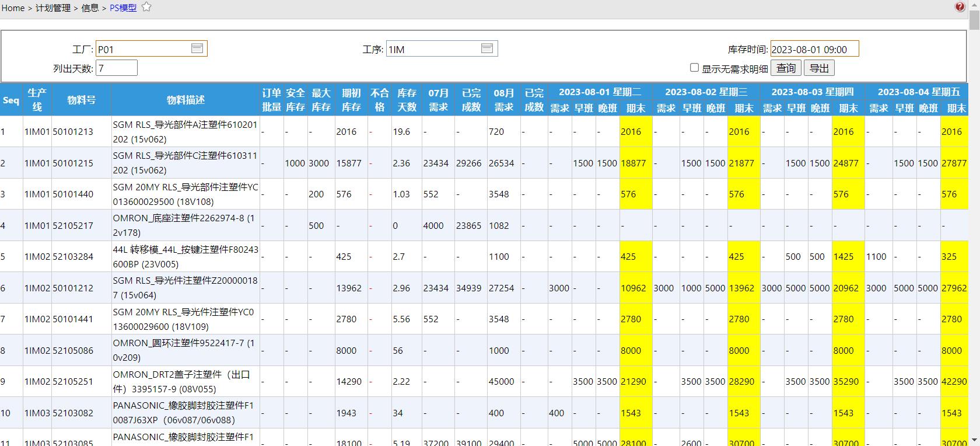Viewport: 980px width, 446px height.
Task: Select material number 52103082
Action: pyautogui.click(x=73, y=413)
